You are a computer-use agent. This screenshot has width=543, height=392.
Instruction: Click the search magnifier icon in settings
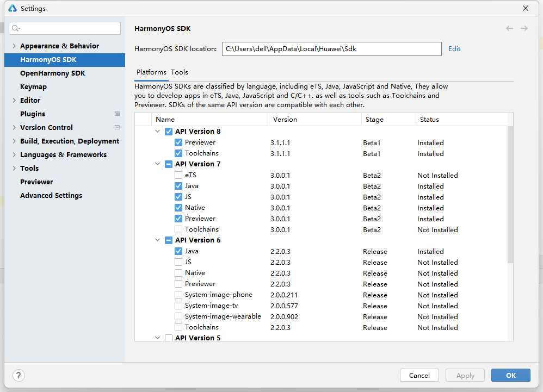point(16,28)
